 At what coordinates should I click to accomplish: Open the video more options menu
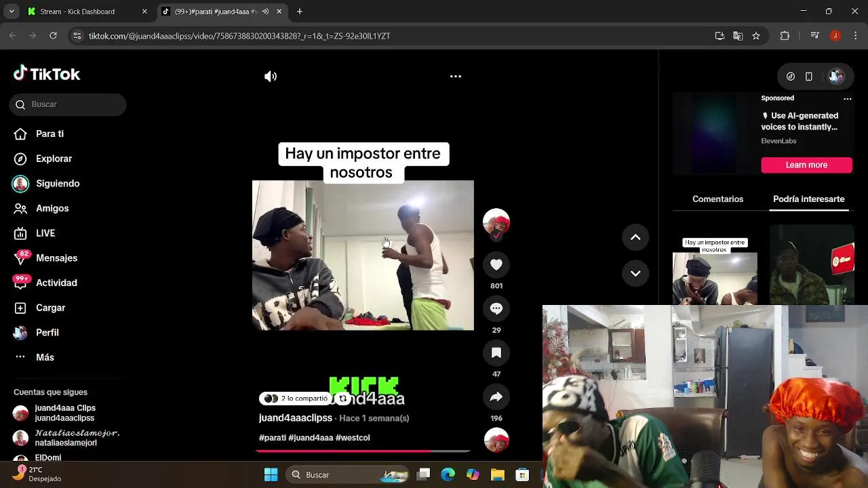pyautogui.click(x=456, y=77)
